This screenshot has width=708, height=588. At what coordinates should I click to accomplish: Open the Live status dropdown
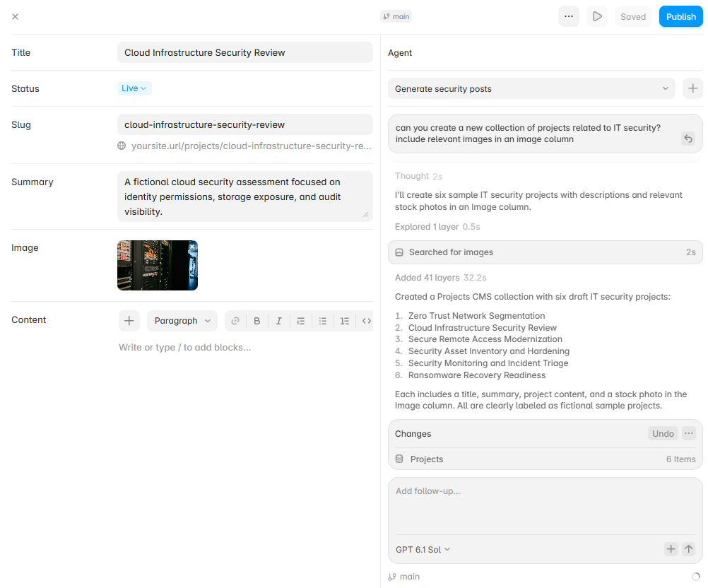coord(134,88)
